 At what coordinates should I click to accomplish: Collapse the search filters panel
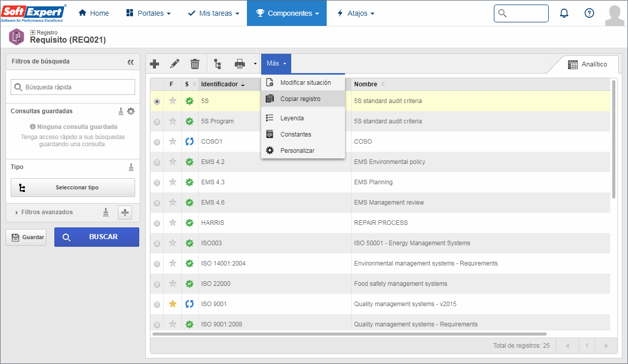[x=131, y=62]
